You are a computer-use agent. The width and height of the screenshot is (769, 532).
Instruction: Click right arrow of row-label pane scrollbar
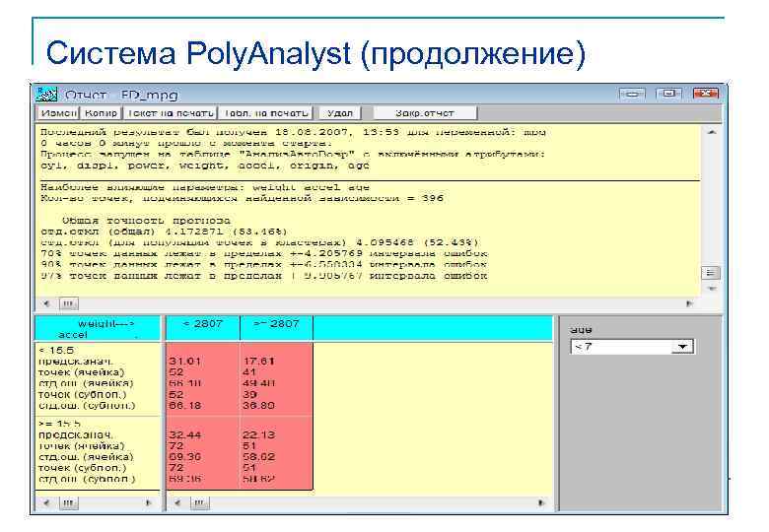(149, 503)
